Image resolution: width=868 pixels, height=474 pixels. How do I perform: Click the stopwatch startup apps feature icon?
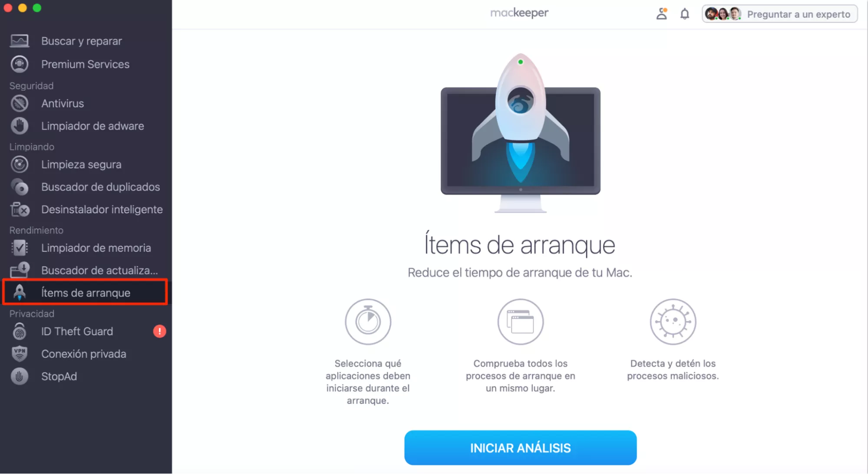[368, 322]
